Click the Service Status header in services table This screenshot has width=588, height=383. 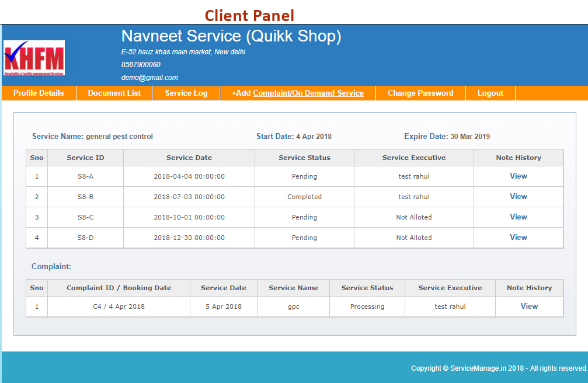click(x=304, y=158)
